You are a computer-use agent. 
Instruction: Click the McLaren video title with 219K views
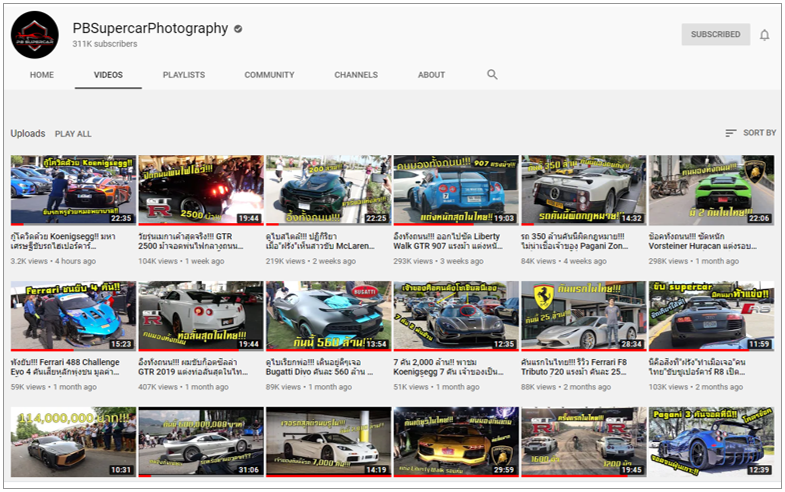coord(320,241)
